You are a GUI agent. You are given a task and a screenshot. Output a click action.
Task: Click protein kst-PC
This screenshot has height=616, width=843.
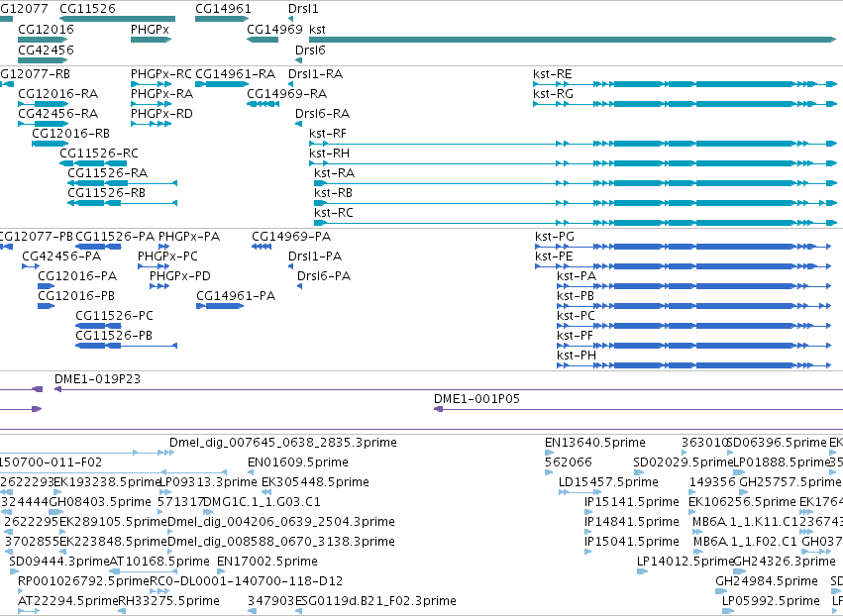(576, 316)
